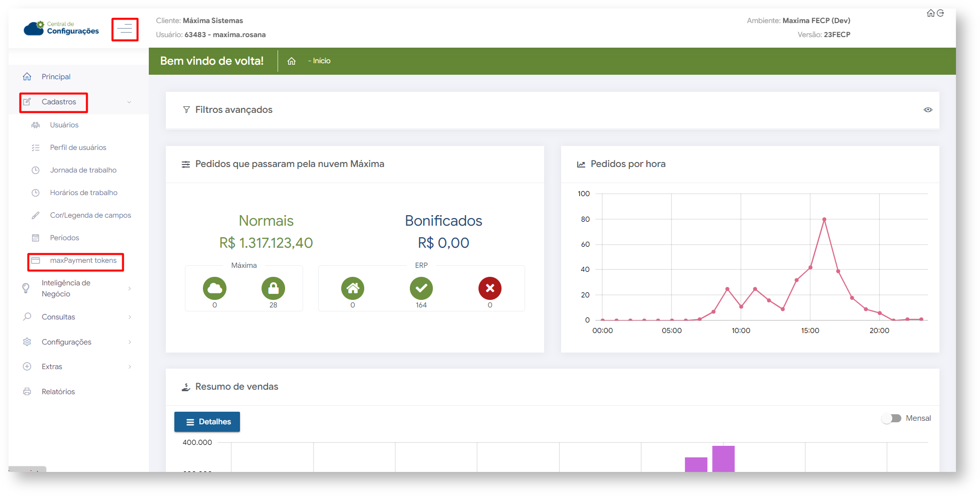This screenshot has width=980, height=496.
Task: Click the red X error icon
Action: [x=489, y=288]
